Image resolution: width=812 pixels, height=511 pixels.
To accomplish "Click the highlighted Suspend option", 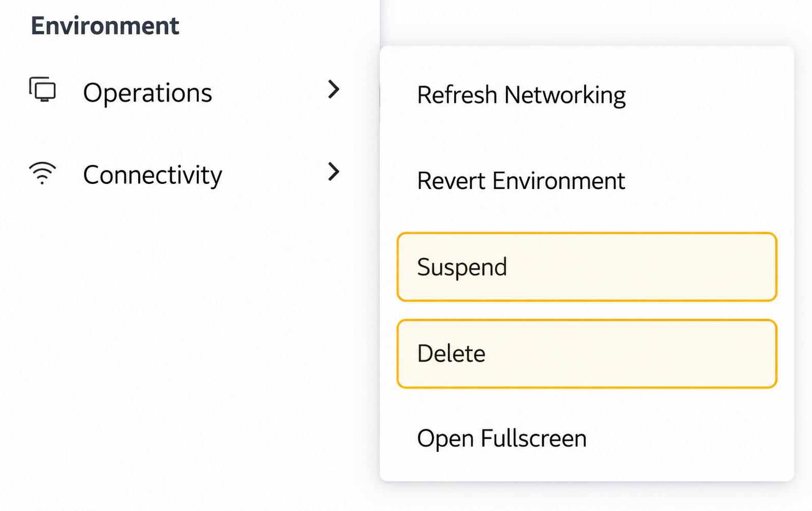I will [x=586, y=267].
